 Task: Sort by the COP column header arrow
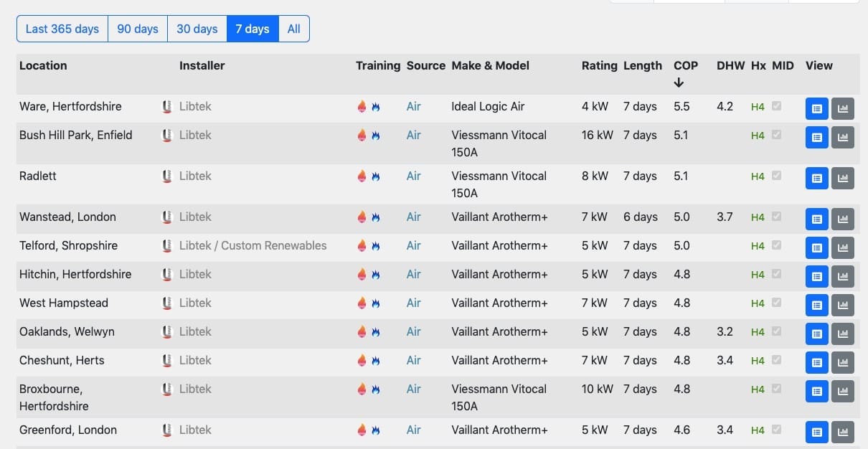[x=679, y=82]
